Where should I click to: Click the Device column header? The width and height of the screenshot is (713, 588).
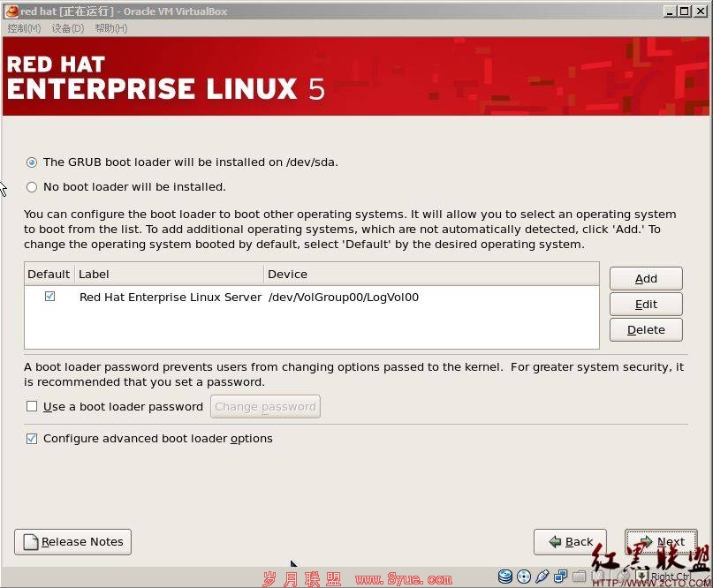431,274
